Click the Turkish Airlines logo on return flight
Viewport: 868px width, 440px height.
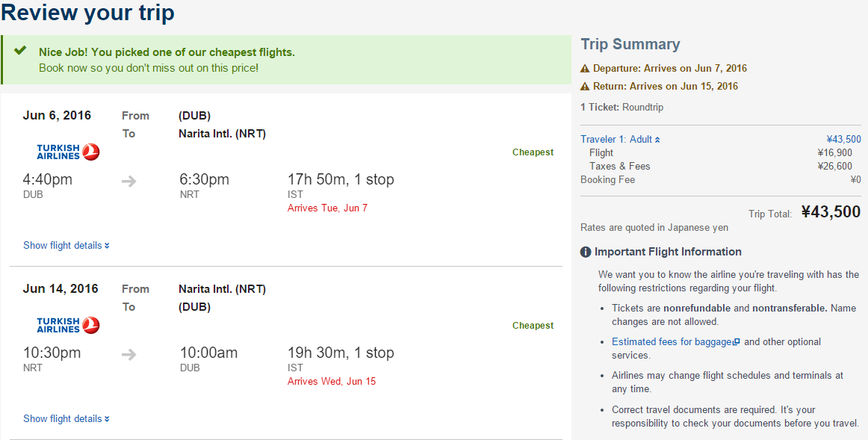coord(68,325)
